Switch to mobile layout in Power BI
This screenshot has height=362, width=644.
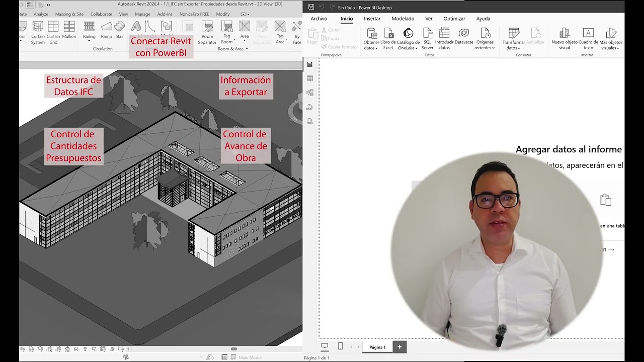341,346
